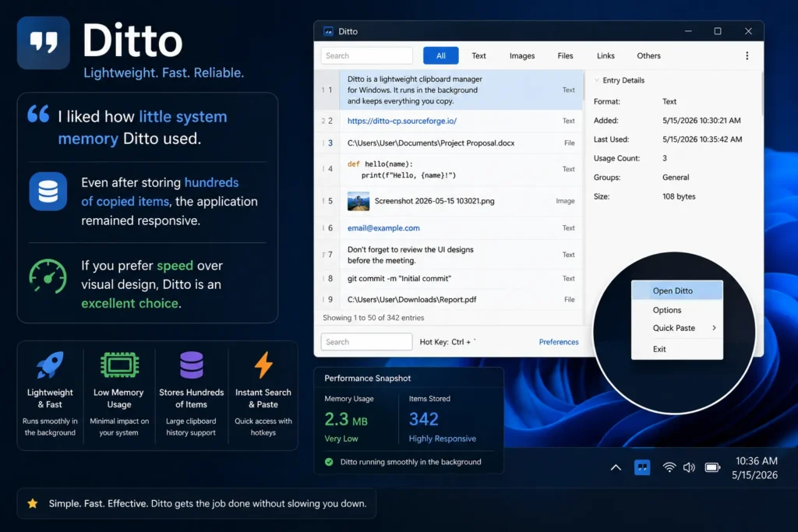Click the 'Very Low' memory label
The width and height of the screenshot is (798, 532).
coord(341,439)
